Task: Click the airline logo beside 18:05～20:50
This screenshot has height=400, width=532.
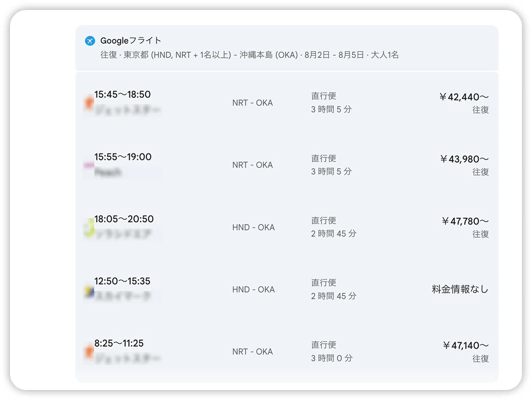Action: [89, 227]
